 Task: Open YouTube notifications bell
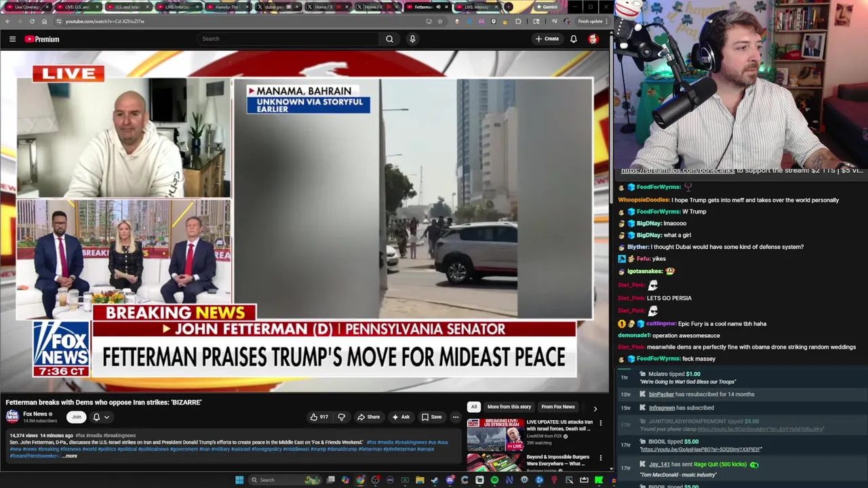[x=574, y=39]
